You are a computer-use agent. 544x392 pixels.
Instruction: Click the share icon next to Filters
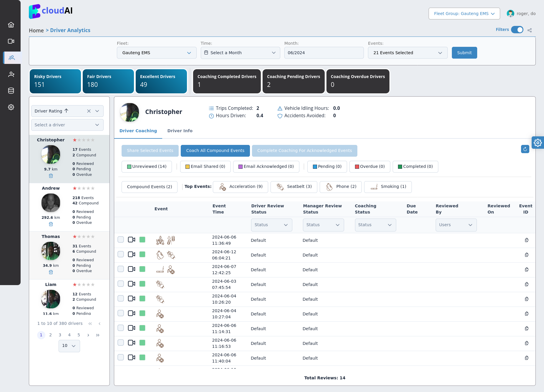click(530, 30)
